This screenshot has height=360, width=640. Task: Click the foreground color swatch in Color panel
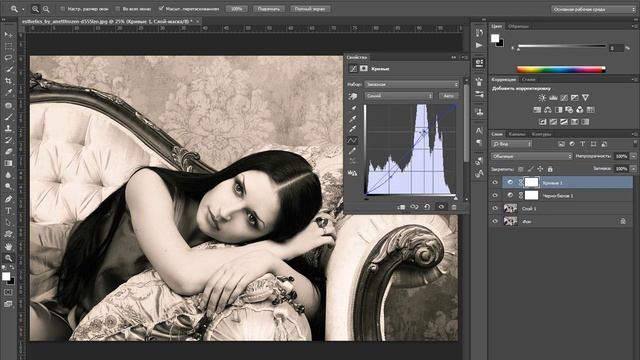(x=495, y=38)
